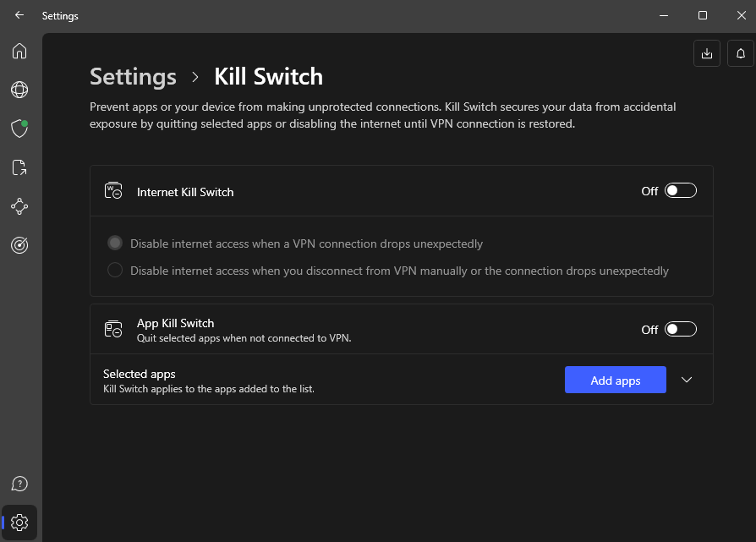Viewport: 756px width, 542px height.
Task: Open the Meshnet sidebar icon
Action: [x=19, y=206]
